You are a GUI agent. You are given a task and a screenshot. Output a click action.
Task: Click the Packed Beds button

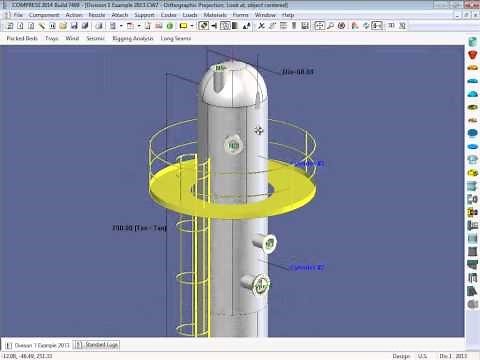coord(22,38)
